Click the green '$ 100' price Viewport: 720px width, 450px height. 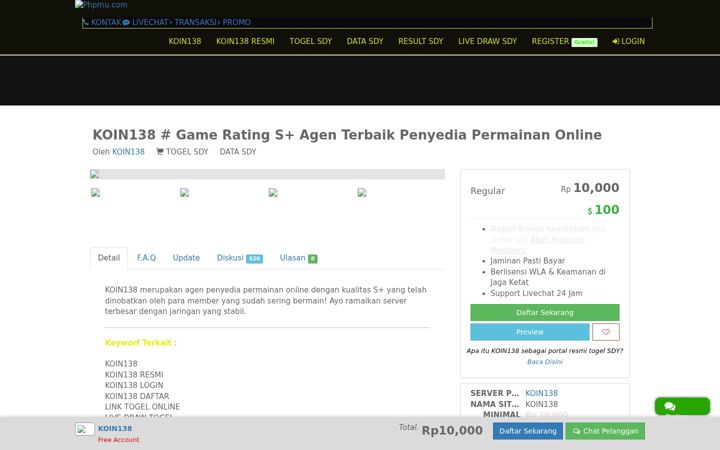[x=603, y=210]
